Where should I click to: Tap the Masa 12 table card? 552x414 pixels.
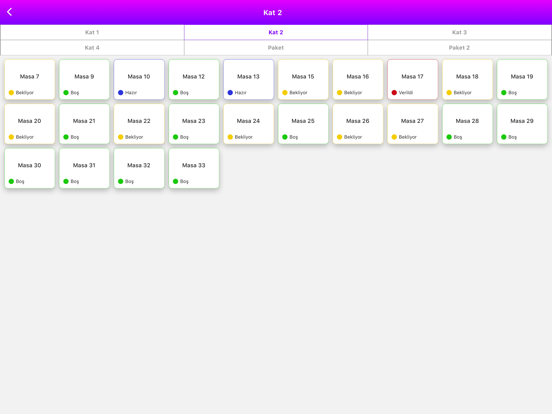[x=194, y=80]
